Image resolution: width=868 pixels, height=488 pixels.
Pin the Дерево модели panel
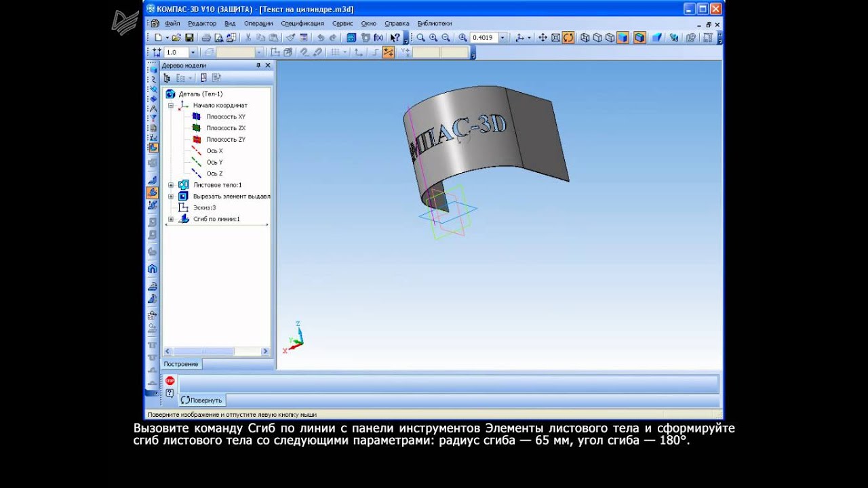click(258, 65)
